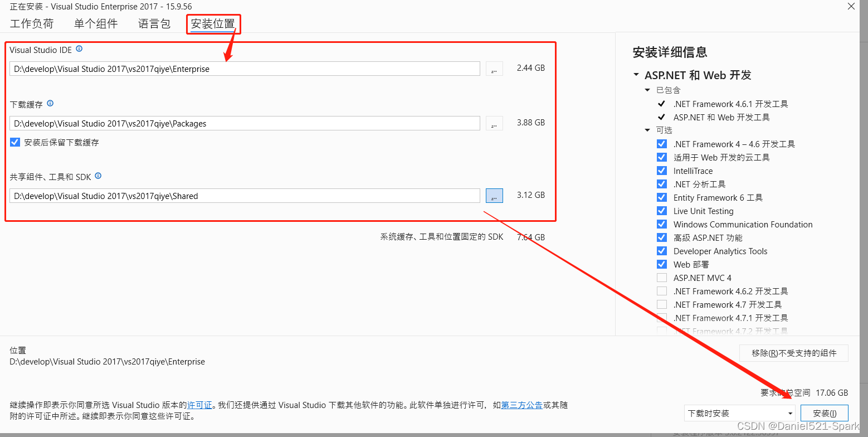Uncheck 高级 ASP.NET 功能
The width and height of the screenshot is (868, 437).
click(662, 237)
